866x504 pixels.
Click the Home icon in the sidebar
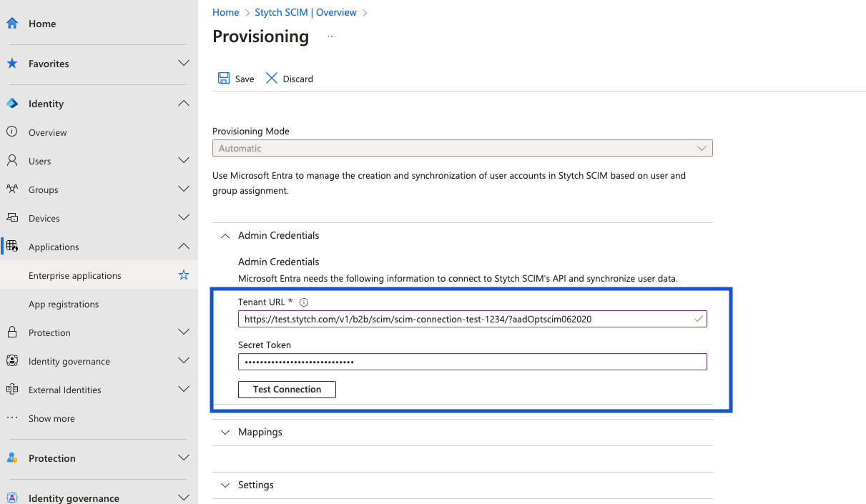tap(11, 22)
